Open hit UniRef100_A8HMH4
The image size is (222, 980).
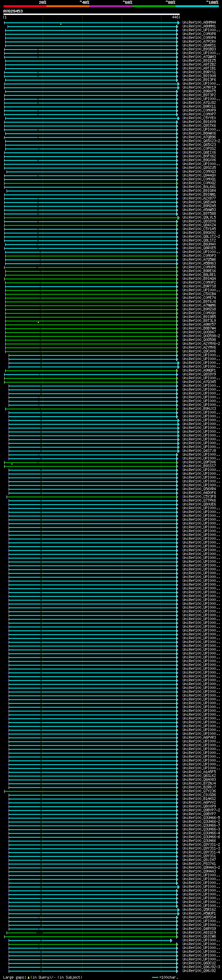coord(199,23)
